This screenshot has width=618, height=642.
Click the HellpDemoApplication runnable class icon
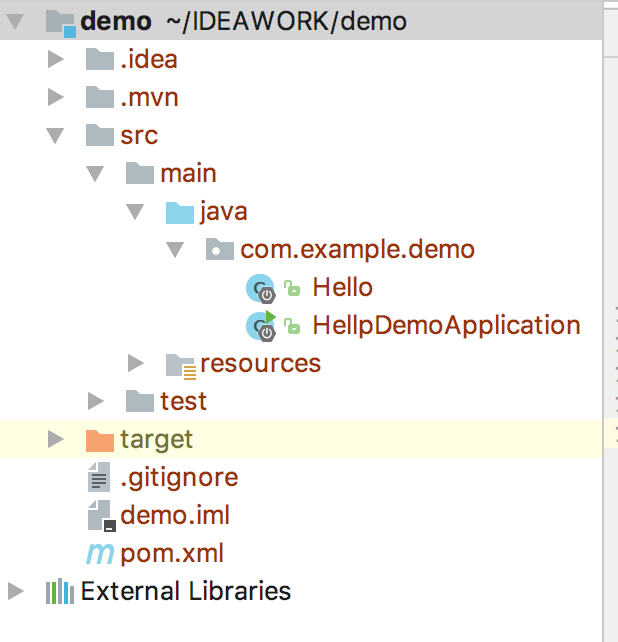point(260,326)
